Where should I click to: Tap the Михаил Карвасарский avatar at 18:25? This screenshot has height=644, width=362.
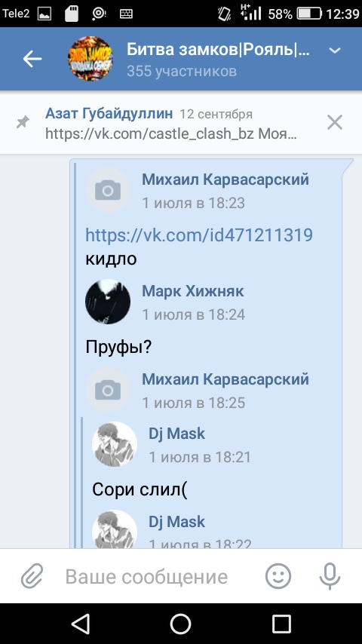108,390
